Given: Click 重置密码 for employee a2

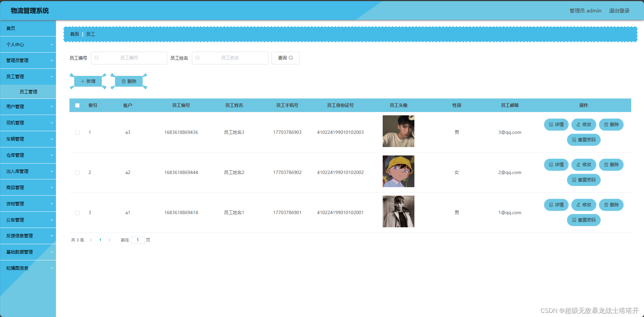Looking at the screenshot, I should tap(584, 180).
